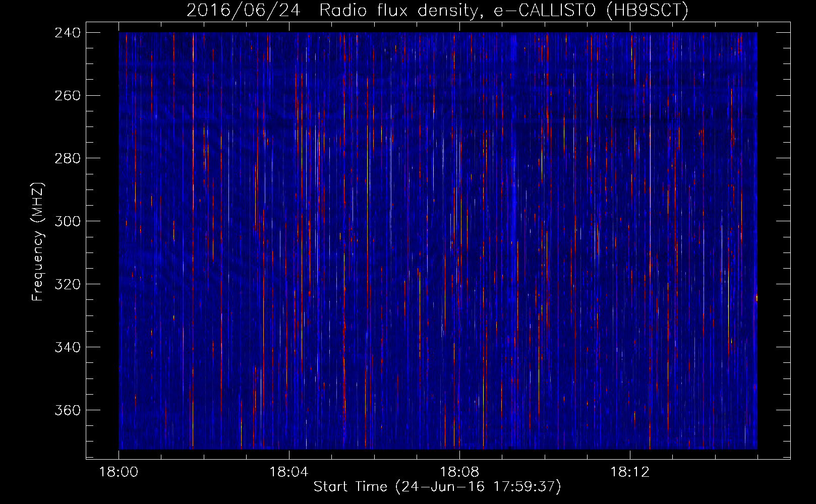Click the 320 frequency tick label

pyautogui.click(x=68, y=285)
